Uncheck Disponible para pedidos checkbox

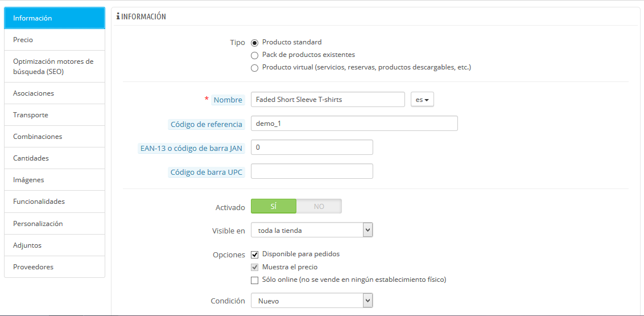coord(255,255)
